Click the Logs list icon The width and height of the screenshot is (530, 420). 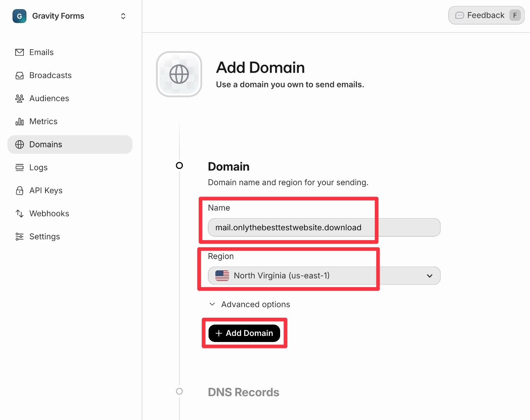pos(19,168)
